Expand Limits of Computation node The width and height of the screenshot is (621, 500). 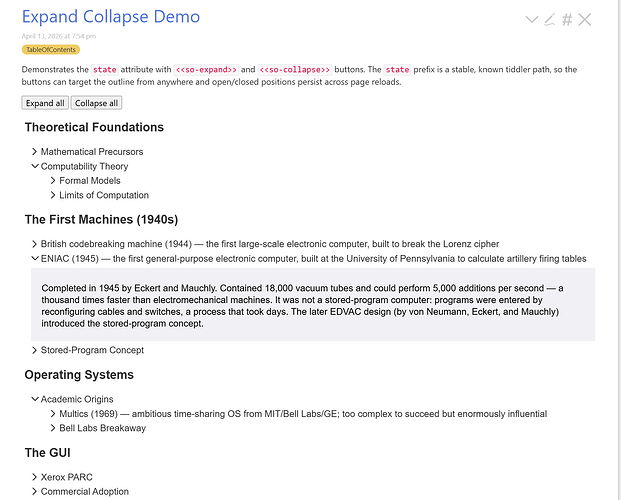[x=54, y=196]
